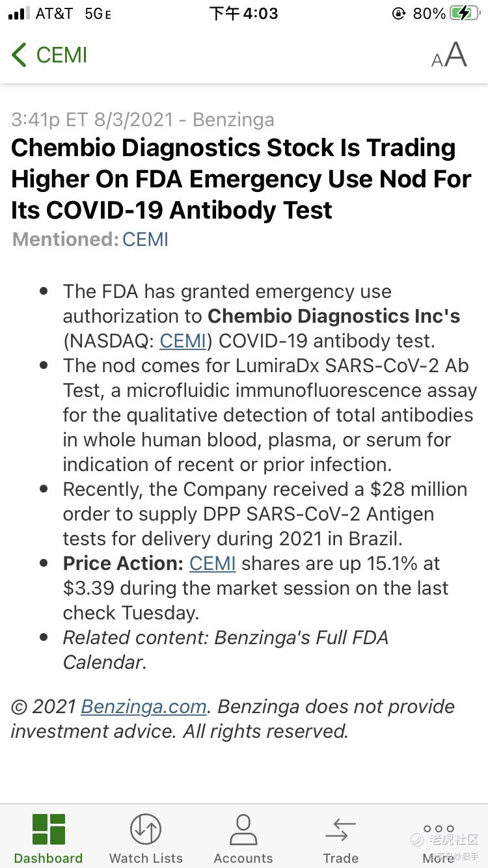Viewport: 488px width, 868px height.
Task: Tap the article timestamp line
Action: point(142,120)
